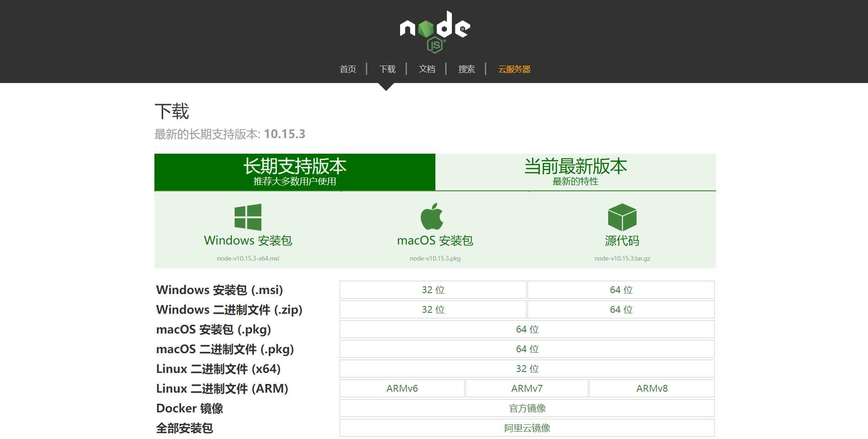Click the macOS 安装包 download link

[x=435, y=240]
